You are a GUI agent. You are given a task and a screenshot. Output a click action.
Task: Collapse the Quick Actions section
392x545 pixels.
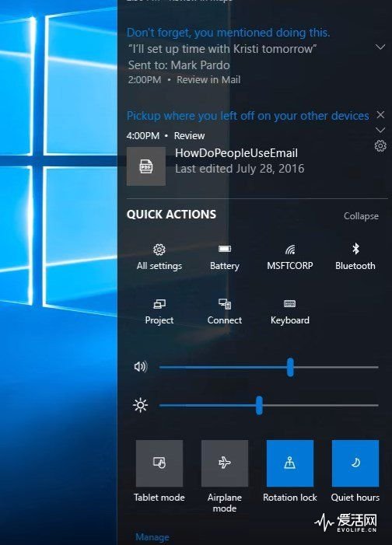pyautogui.click(x=361, y=216)
